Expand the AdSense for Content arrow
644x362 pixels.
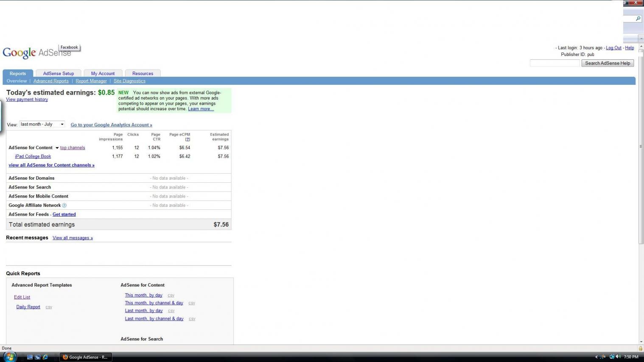[x=57, y=148]
